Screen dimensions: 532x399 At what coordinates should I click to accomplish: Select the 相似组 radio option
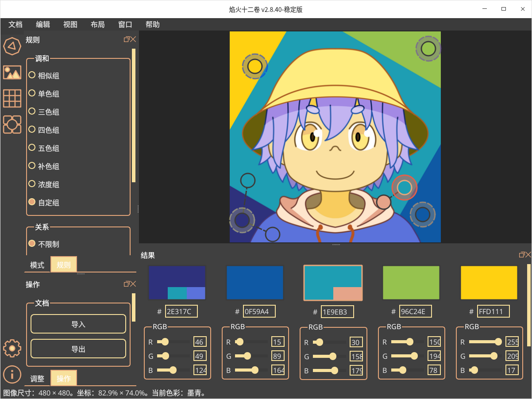[32, 75]
